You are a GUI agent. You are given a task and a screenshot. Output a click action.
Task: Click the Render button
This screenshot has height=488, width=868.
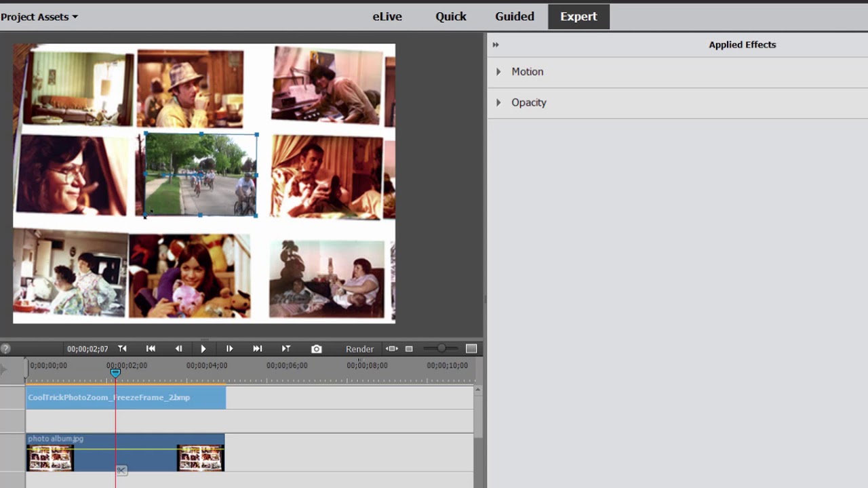pyautogui.click(x=359, y=349)
